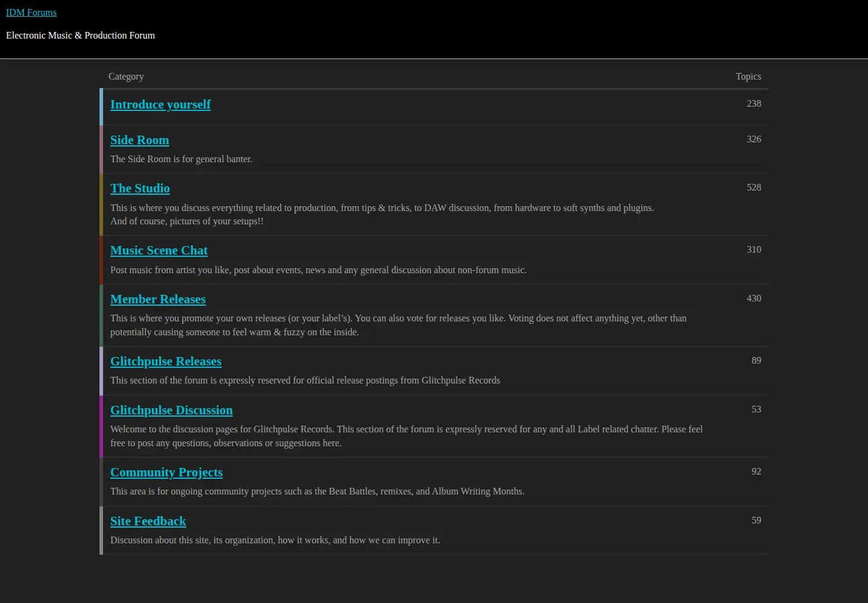Open the IDM Forums home link

click(31, 13)
